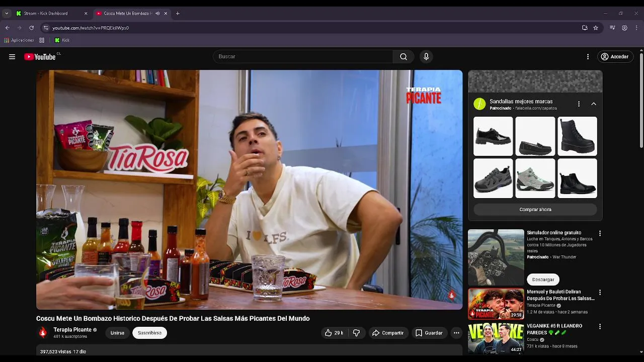This screenshot has height=362, width=644.
Task: Open the YouTube hamburger guide menu
Action: pos(12,57)
